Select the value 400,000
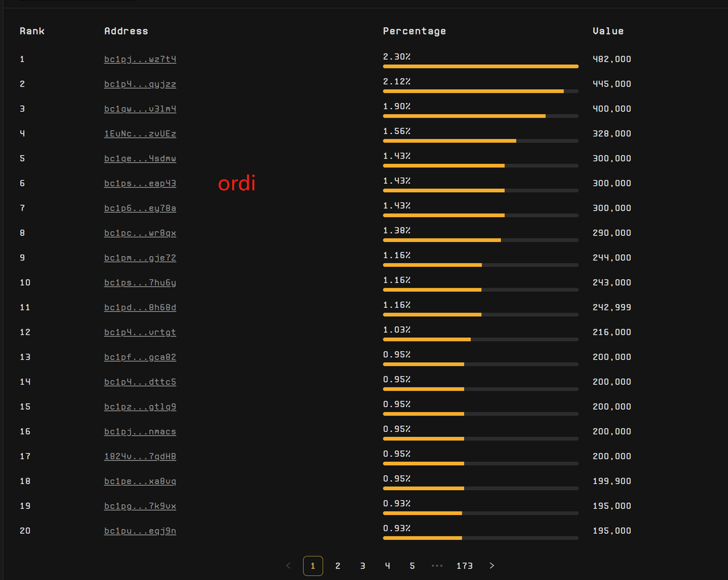728x580 pixels. (x=612, y=109)
